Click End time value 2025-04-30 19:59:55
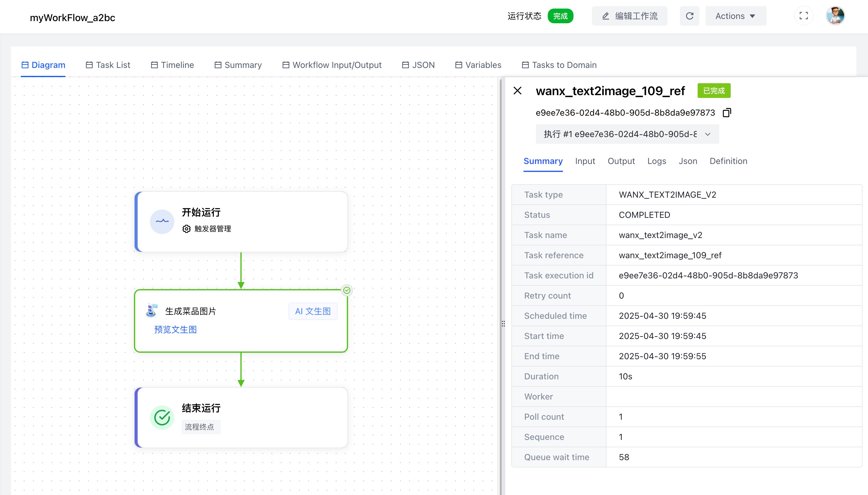The height and width of the screenshot is (495, 868). tap(662, 356)
